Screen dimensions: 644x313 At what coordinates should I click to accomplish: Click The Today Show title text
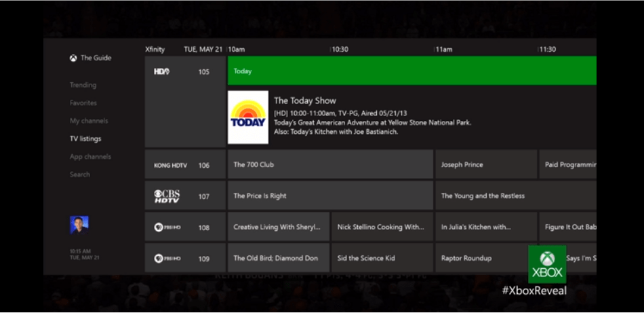305,100
